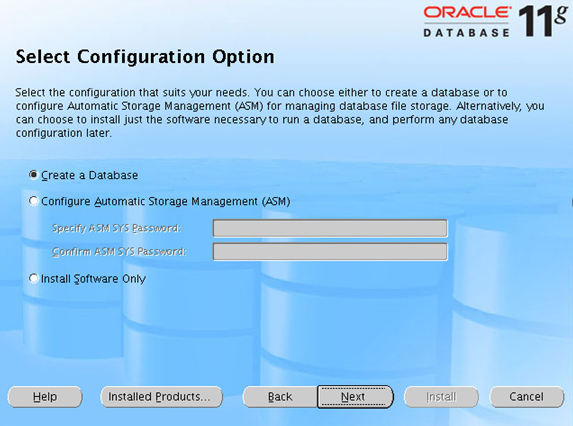Cancel the Oracle installer
The width and height of the screenshot is (573, 426).
(x=527, y=397)
